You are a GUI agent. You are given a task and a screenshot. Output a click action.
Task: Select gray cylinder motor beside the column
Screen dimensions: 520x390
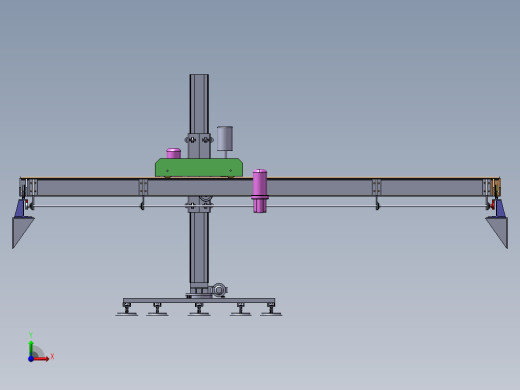[x=225, y=138]
